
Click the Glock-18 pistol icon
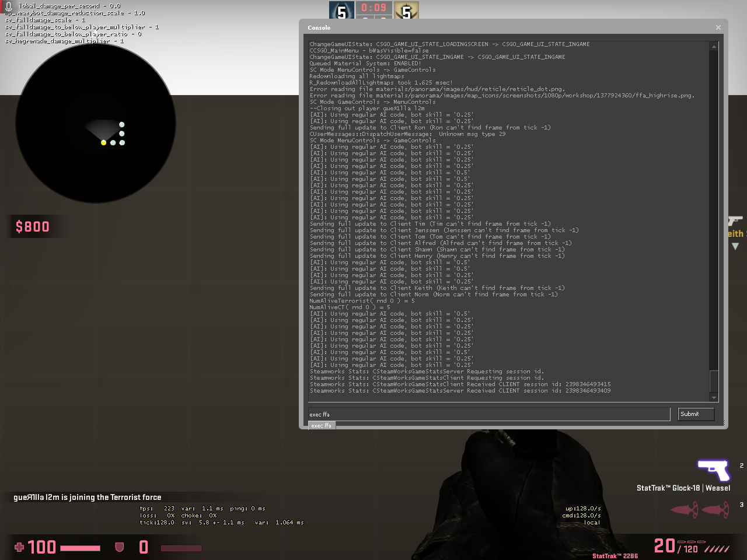(714, 470)
